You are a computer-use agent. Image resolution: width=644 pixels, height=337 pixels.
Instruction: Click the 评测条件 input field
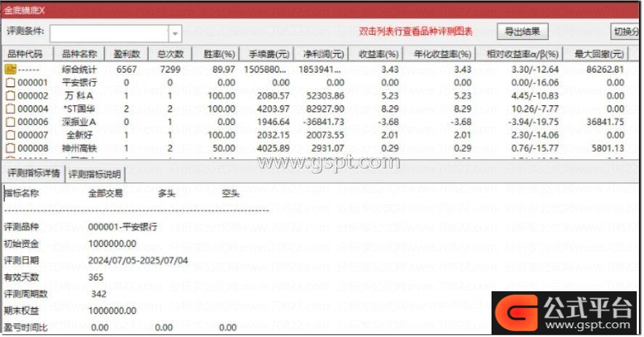[x=109, y=33]
